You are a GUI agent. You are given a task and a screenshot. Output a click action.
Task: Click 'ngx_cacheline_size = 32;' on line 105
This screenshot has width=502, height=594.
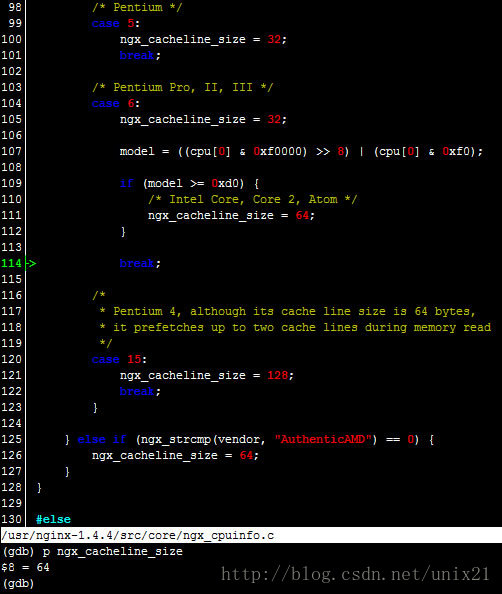click(203, 119)
